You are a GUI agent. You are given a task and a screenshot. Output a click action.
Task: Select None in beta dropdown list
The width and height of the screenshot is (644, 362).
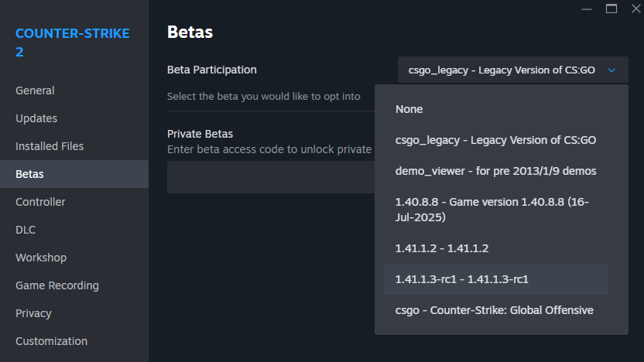409,109
